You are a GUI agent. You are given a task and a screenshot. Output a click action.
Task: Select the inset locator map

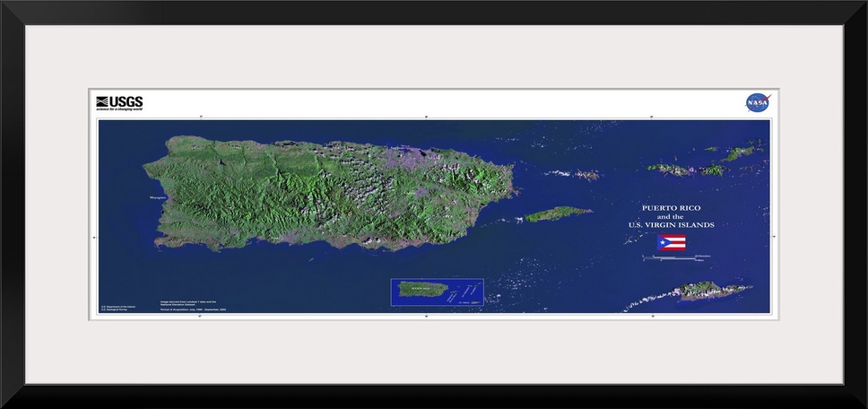pyautogui.click(x=437, y=292)
